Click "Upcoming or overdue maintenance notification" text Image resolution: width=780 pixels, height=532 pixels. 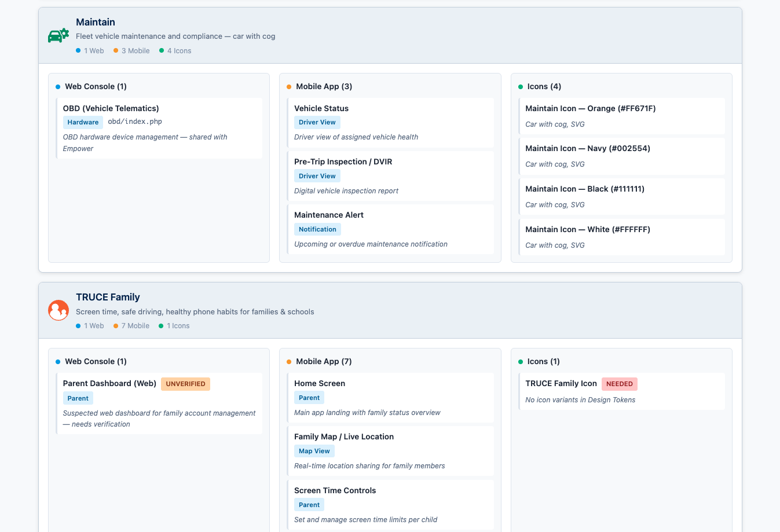click(371, 244)
